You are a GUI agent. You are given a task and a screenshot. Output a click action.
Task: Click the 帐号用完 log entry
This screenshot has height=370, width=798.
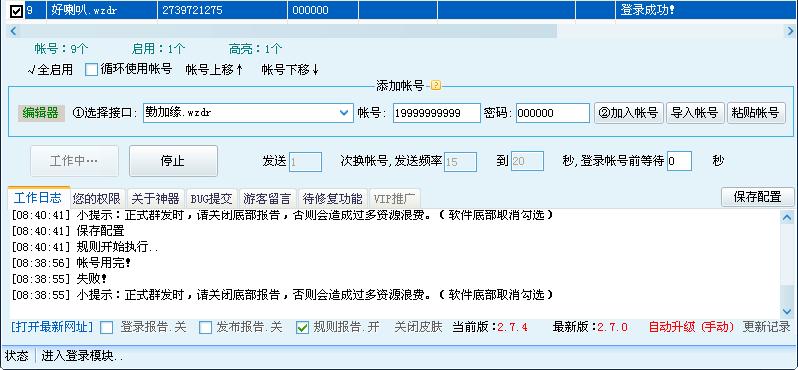[71, 263]
